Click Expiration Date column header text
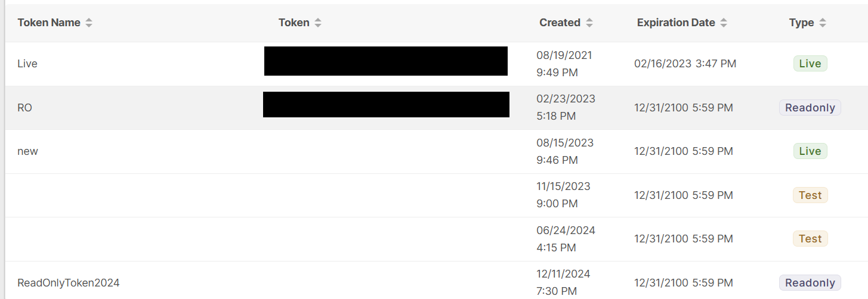The height and width of the screenshot is (299, 868). tap(676, 23)
